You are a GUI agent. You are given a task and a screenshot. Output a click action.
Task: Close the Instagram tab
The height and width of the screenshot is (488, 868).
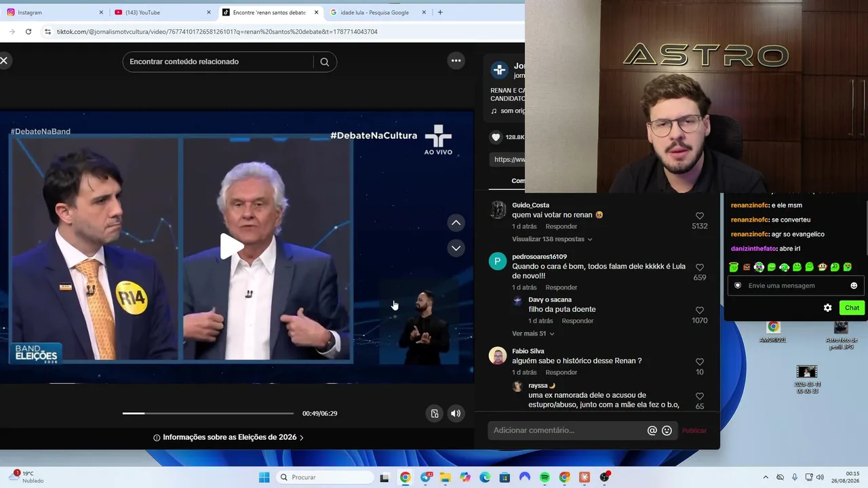pos(101,12)
